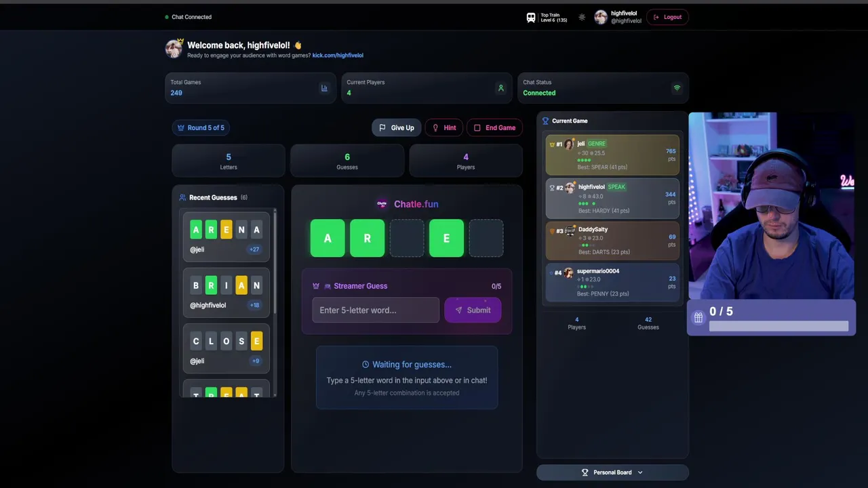The width and height of the screenshot is (868, 488).
Task: Select the BRIAN guess card by @highfivelol
Action: click(226, 292)
